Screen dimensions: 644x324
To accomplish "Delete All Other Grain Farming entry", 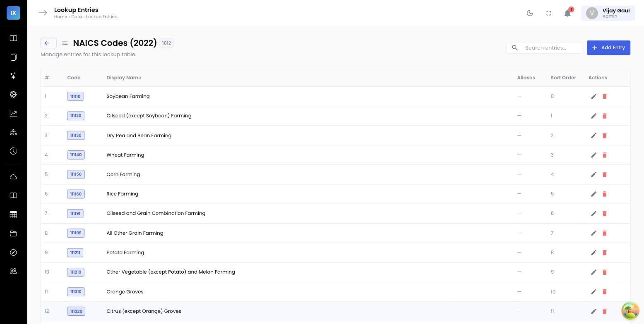I will pyautogui.click(x=604, y=233).
